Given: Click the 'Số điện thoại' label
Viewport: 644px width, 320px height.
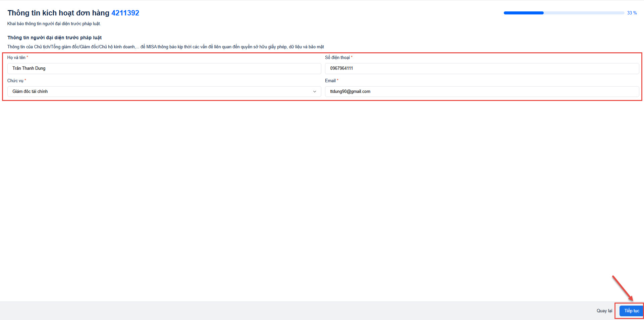Looking at the screenshot, I should pos(337,58).
